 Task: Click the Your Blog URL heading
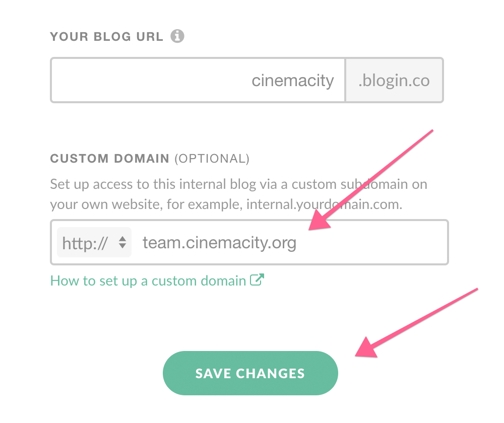[x=106, y=37]
